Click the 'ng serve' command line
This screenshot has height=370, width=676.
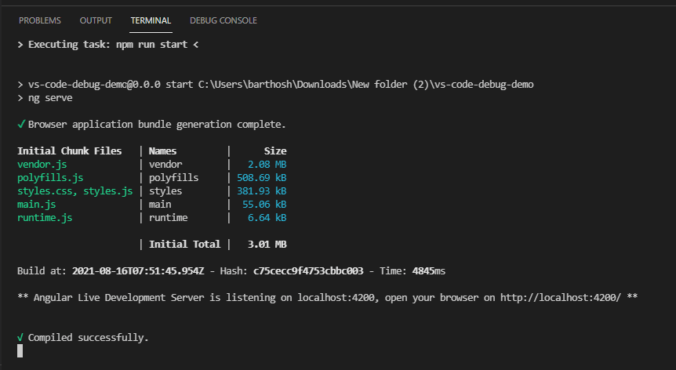[50, 98]
